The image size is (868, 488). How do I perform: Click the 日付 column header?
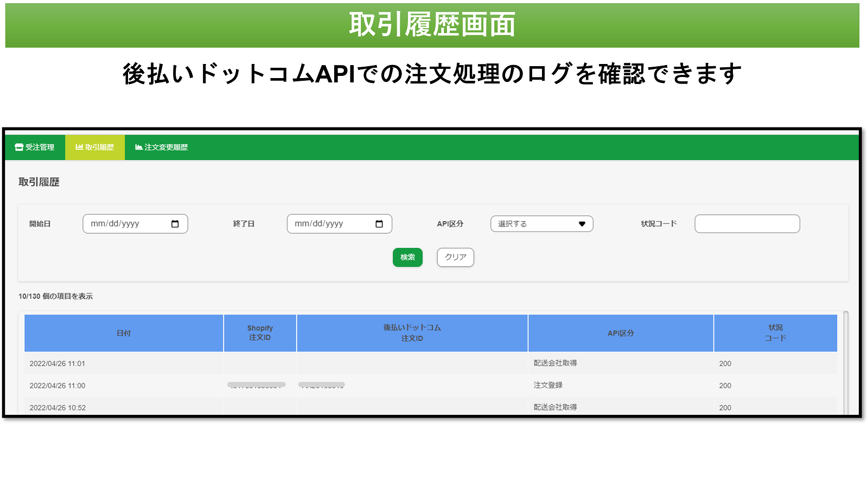click(x=124, y=333)
